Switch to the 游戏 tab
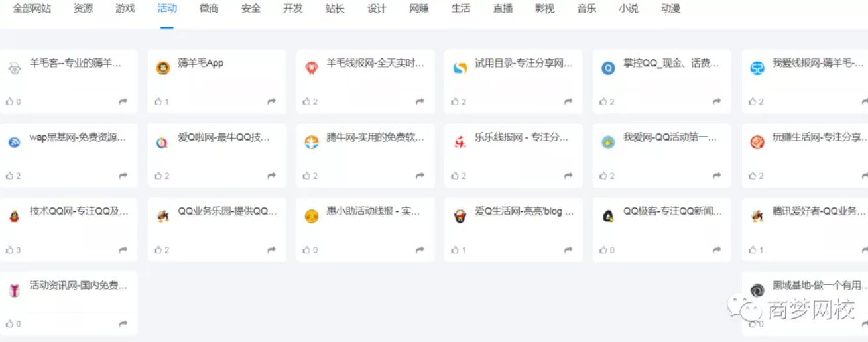 125,9
